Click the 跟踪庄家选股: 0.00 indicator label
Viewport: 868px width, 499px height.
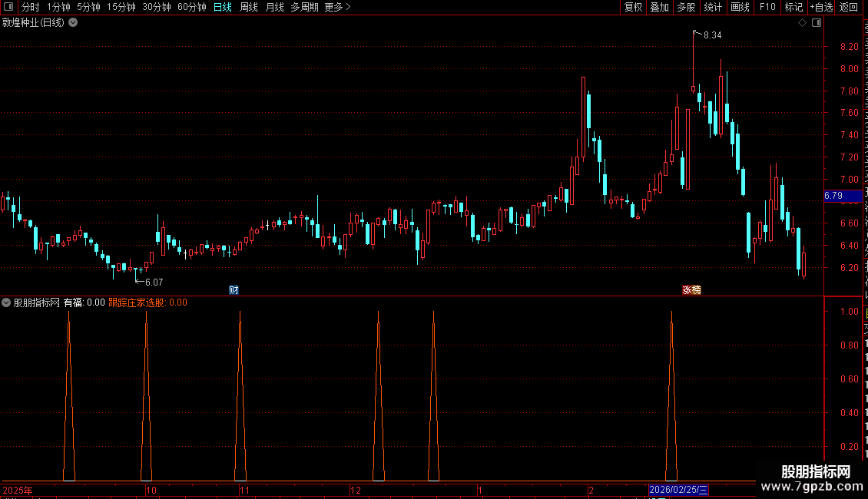pos(147,302)
